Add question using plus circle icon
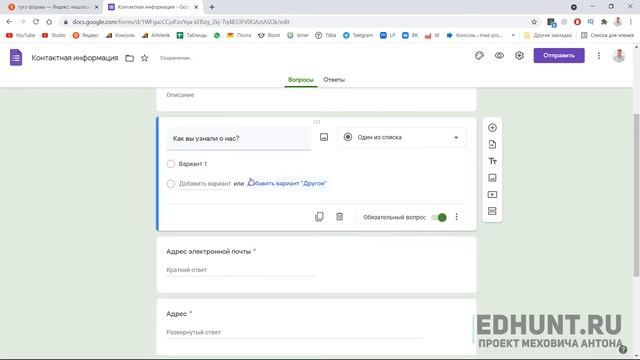The width and height of the screenshot is (640, 360). click(x=492, y=128)
